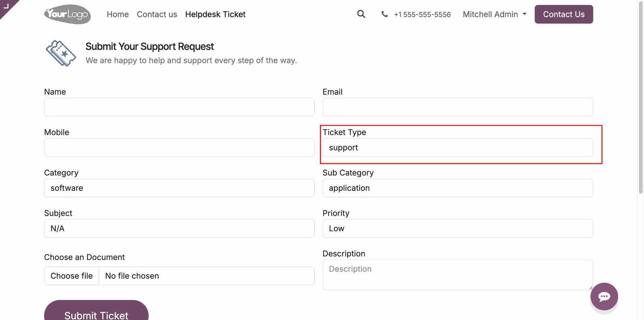Screen dimensions: 644x320
Task: Expand the Sub Category dropdown
Action: click(x=458, y=188)
